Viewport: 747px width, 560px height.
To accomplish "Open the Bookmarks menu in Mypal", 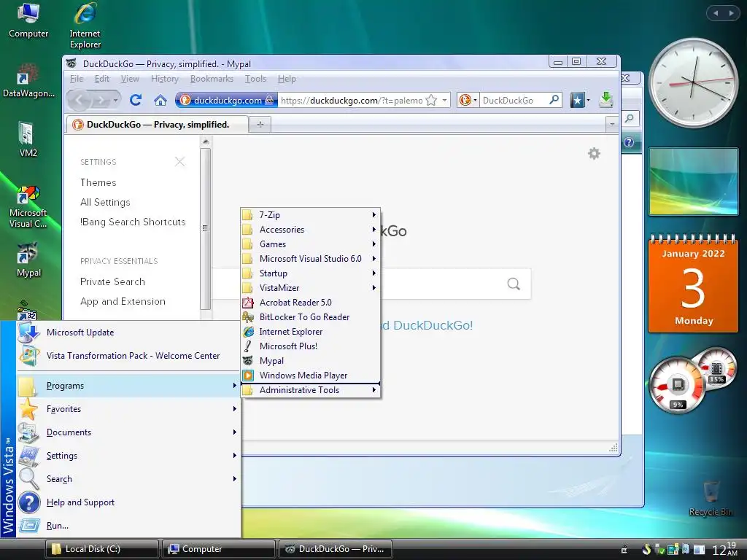I will (212, 79).
